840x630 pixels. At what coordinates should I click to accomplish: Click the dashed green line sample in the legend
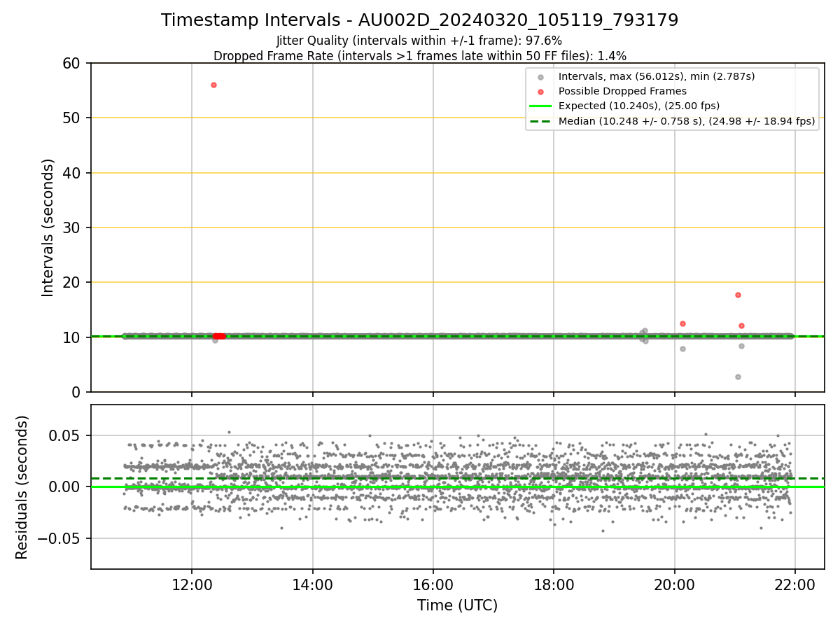[540, 121]
